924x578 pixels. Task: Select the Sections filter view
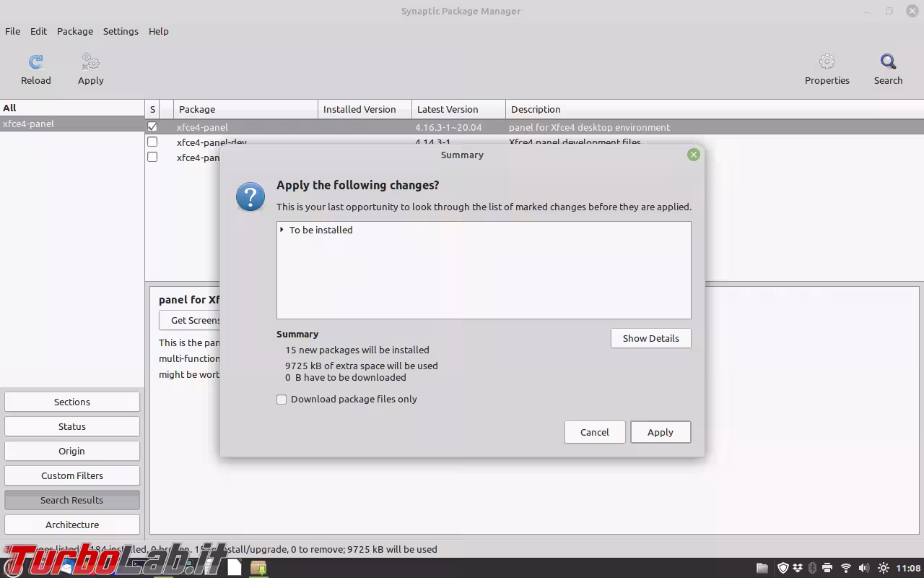(71, 402)
